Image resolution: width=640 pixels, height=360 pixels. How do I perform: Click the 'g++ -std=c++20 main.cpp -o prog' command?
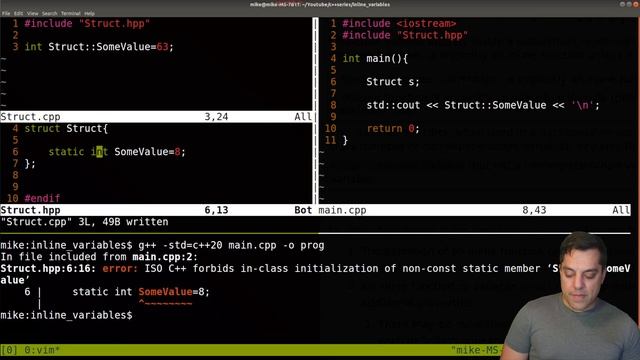coord(231,245)
